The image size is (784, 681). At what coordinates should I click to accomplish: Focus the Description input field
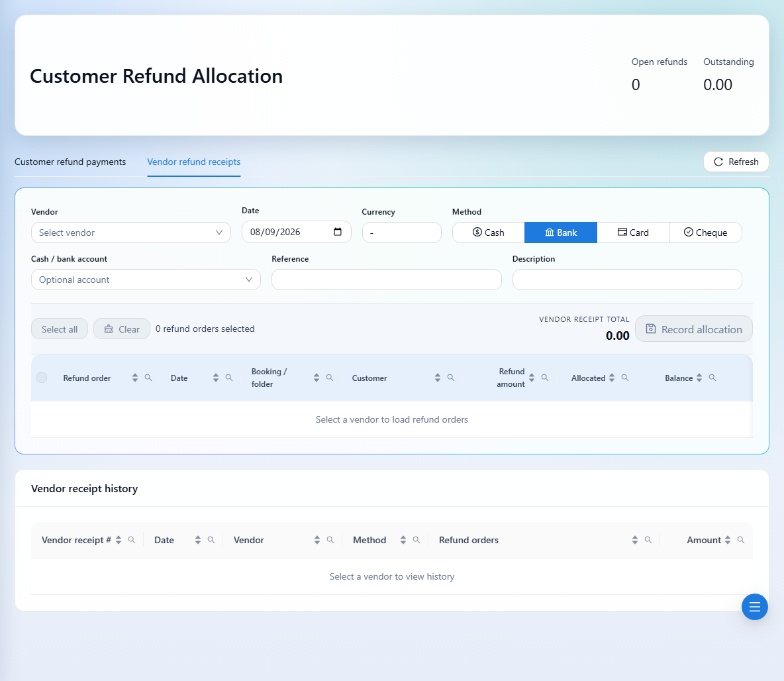tap(627, 280)
